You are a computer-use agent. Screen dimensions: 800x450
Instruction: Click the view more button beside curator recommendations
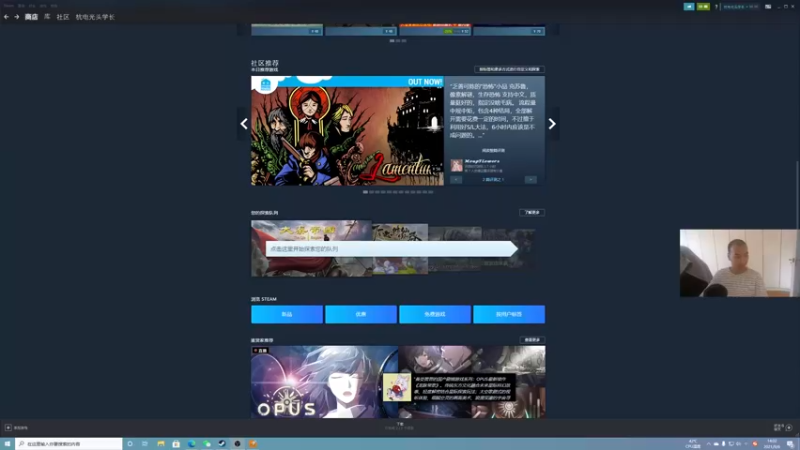point(532,340)
